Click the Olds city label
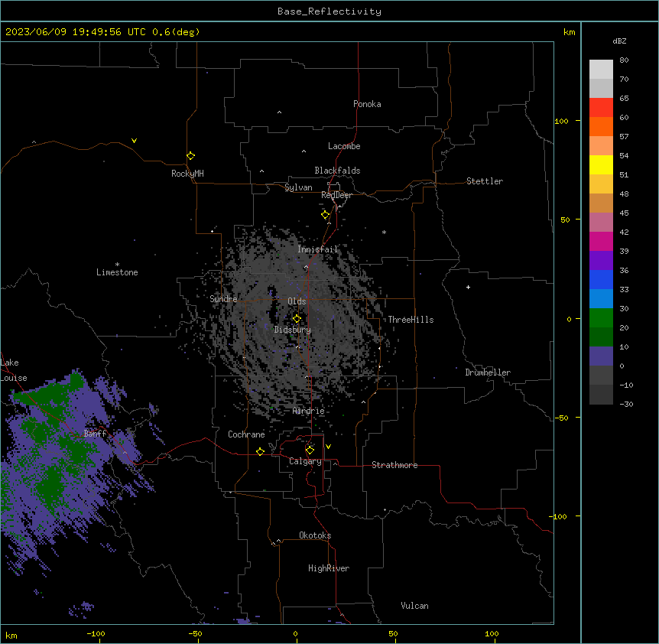Viewport: 659px width, 644px height. tap(297, 301)
